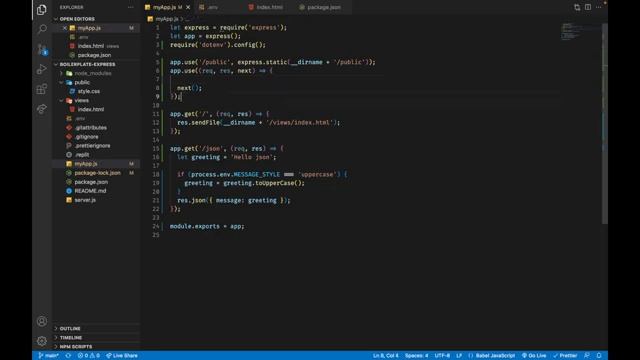Viewport: 640px width, 360px height.
Task: Open the Accounts menu icon
Action: [42, 321]
